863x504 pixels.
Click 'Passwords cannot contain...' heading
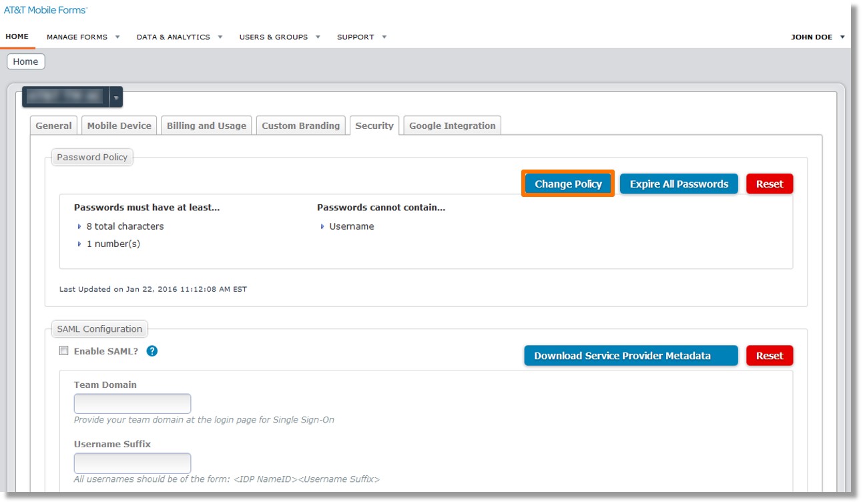click(x=381, y=208)
